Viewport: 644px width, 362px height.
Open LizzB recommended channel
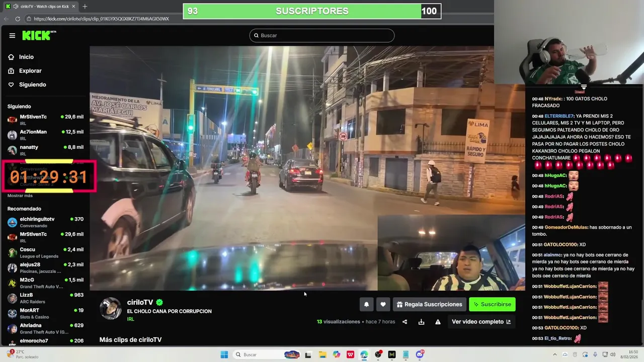click(x=45, y=298)
